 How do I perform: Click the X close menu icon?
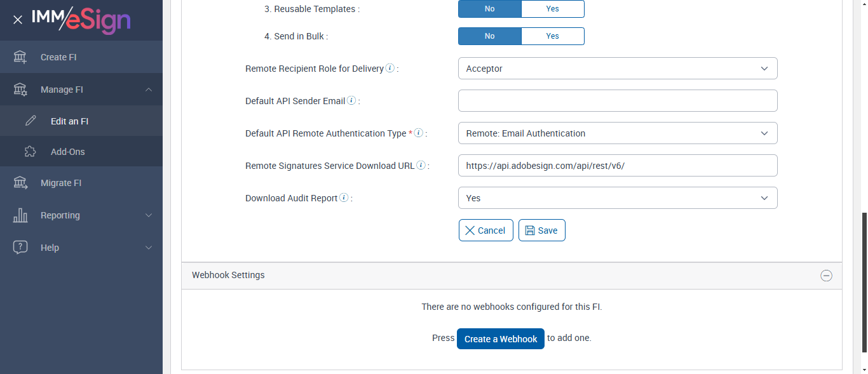[x=18, y=20]
